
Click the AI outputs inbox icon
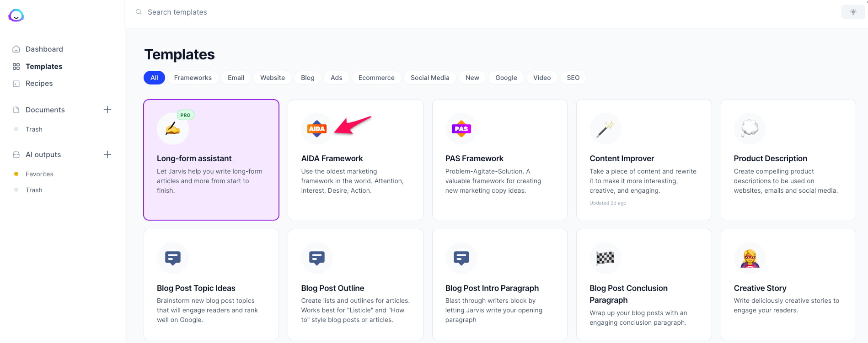[16, 154]
